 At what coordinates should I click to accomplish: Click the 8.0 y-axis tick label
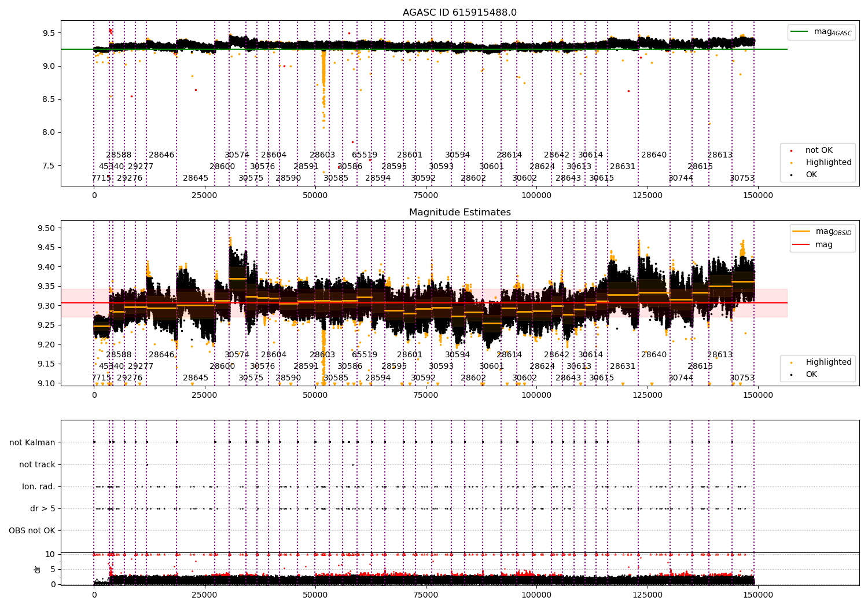coord(47,133)
